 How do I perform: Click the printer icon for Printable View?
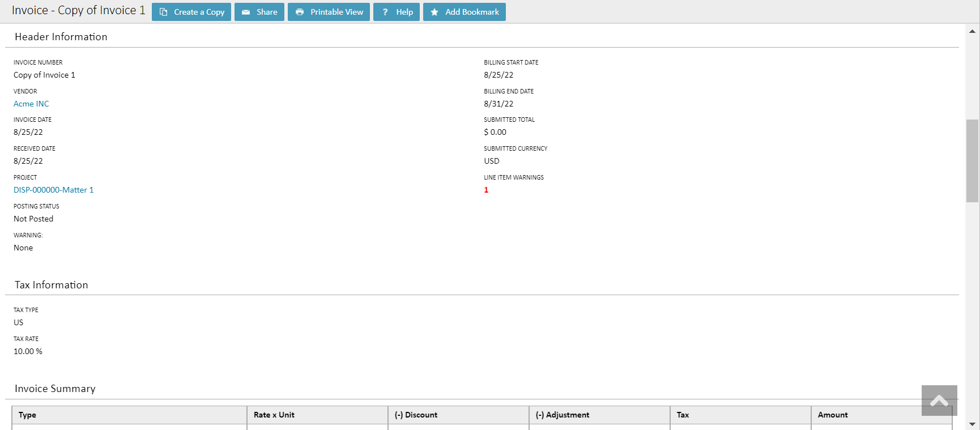click(x=300, y=12)
